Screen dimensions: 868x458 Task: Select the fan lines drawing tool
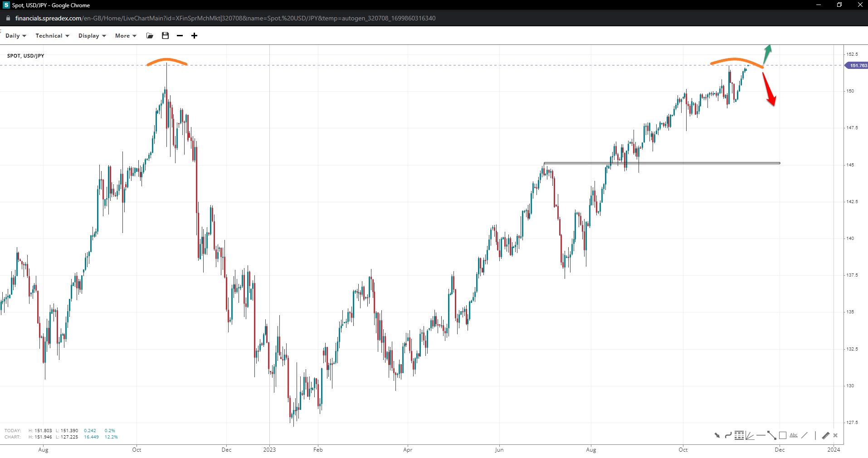750,435
